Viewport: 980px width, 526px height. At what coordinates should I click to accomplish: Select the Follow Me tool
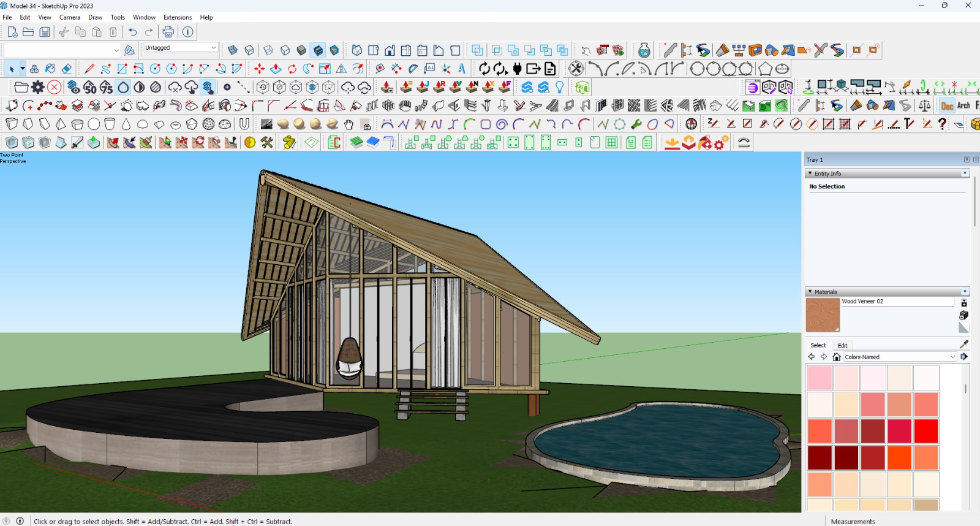click(309, 69)
